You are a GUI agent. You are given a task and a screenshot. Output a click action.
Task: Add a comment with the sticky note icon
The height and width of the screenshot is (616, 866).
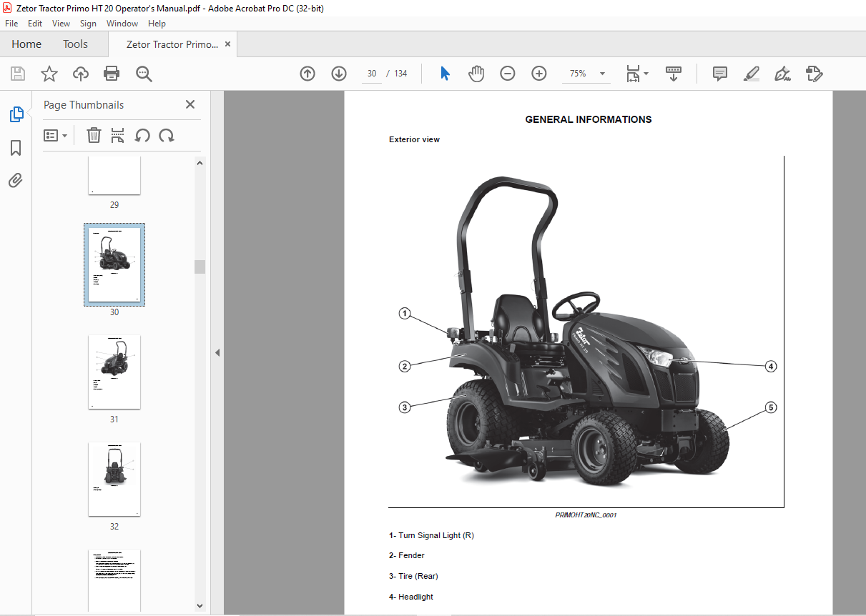[x=720, y=74]
